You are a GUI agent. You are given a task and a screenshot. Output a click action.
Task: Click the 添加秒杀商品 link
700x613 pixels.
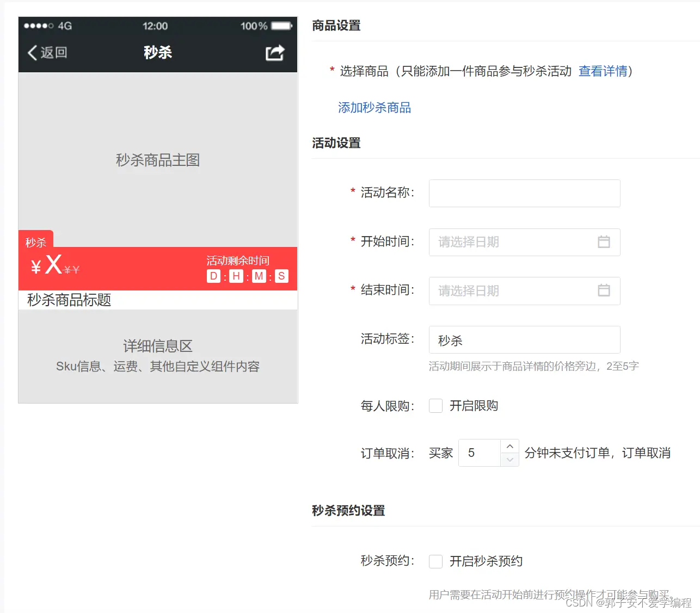374,108
